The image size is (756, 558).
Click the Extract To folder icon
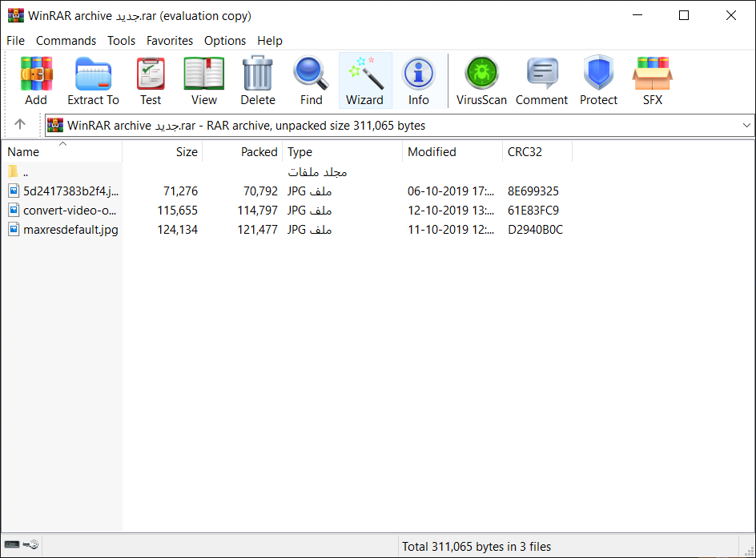click(x=93, y=73)
